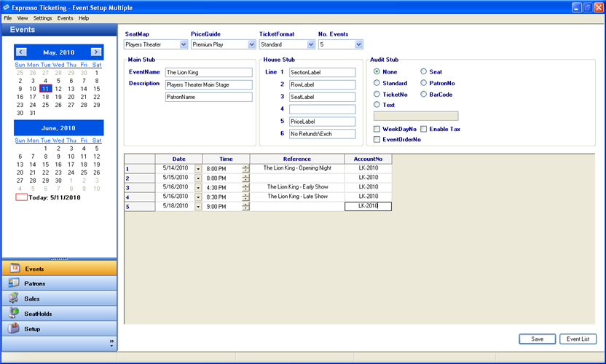Viewport: 606px width, 364px height.
Task: Open the Help menu
Action: coord(84,18)
